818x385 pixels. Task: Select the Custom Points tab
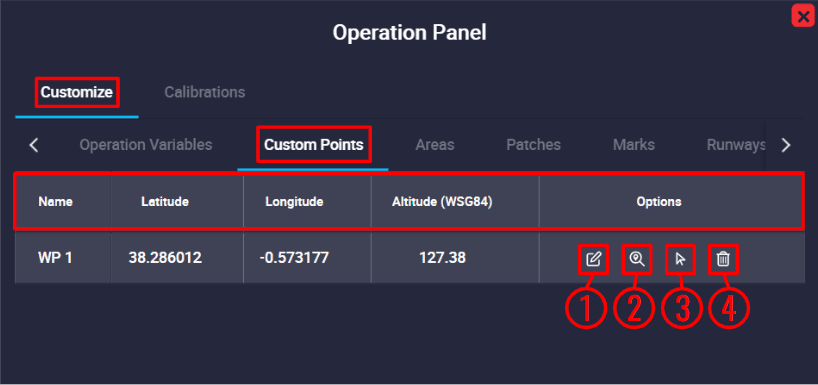pyautogui.click(x=314, y=145)
